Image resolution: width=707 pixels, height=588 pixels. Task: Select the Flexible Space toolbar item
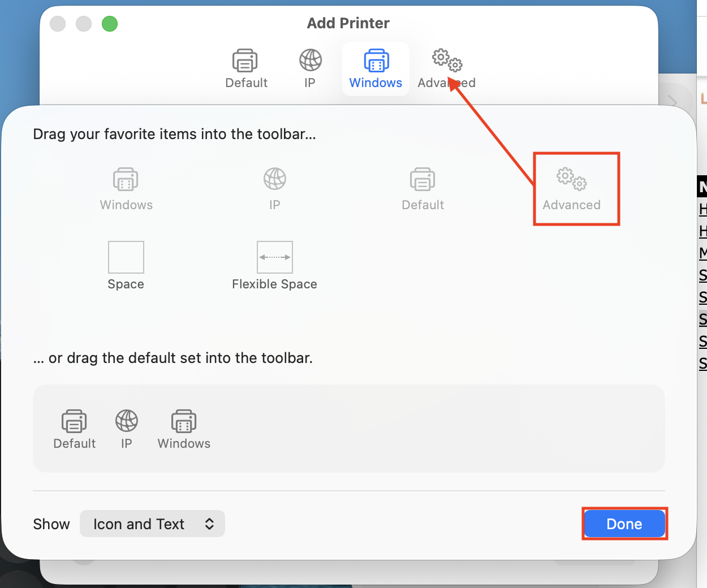(x=274, y=265)
